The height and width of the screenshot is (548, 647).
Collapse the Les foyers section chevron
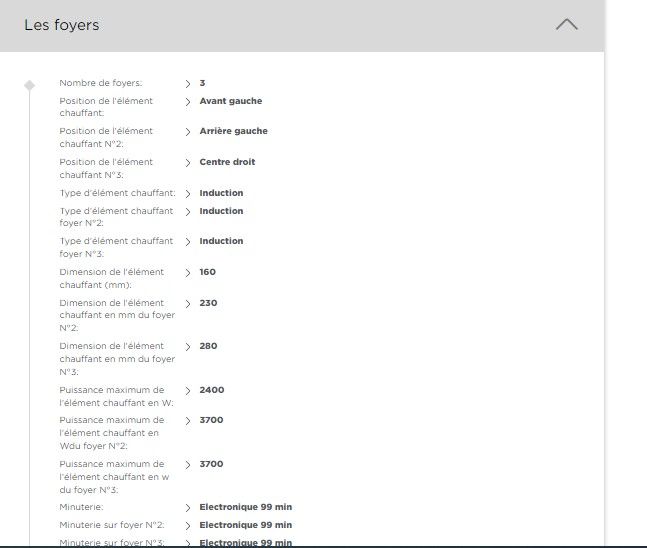566,25
